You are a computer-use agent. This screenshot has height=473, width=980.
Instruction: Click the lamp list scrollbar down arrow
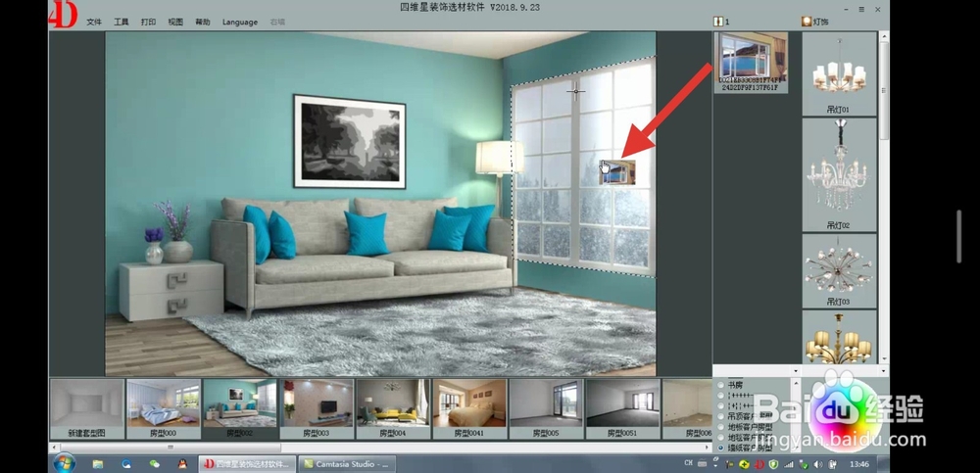(884, 360)
